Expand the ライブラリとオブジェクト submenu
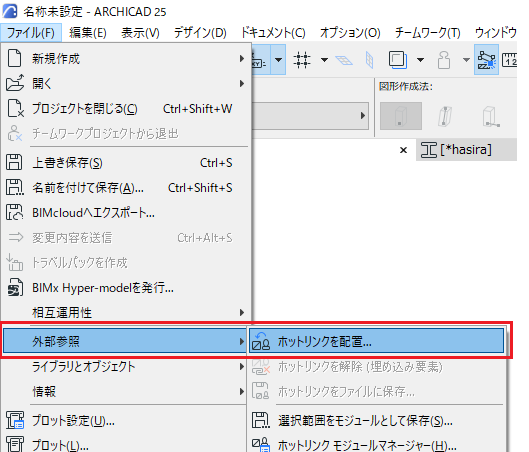Viewport: 529px width, 452px height. tap(242, 366)
